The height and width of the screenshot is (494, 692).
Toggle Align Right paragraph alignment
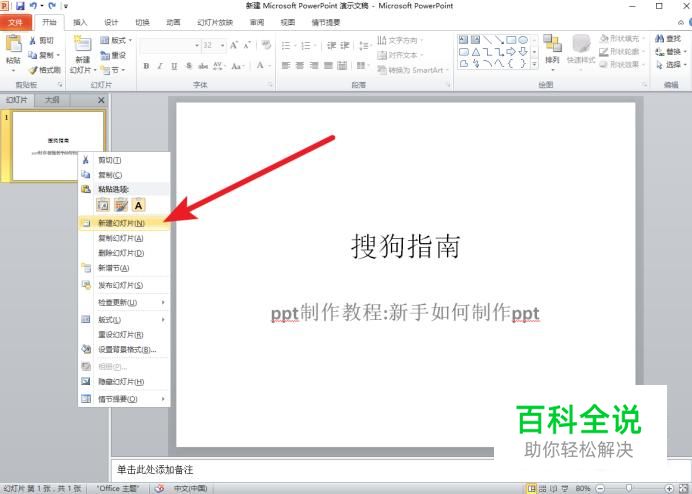tap(314, 66)
